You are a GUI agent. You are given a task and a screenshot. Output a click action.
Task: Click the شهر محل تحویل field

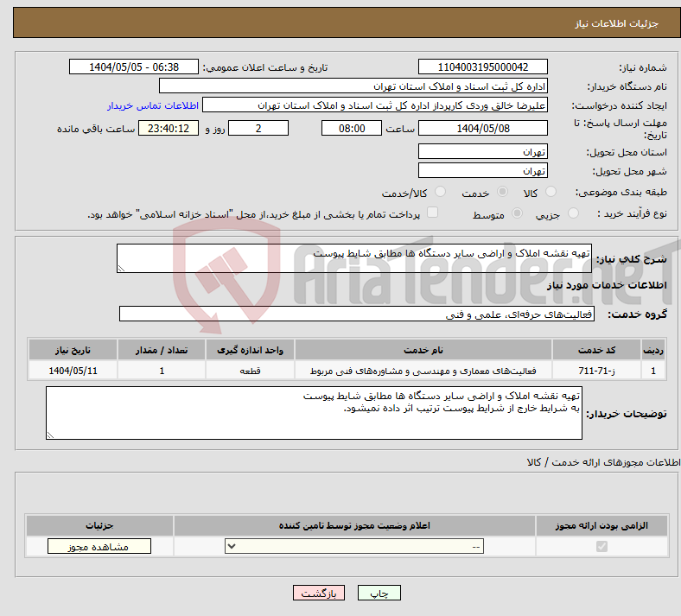[482, 170]
